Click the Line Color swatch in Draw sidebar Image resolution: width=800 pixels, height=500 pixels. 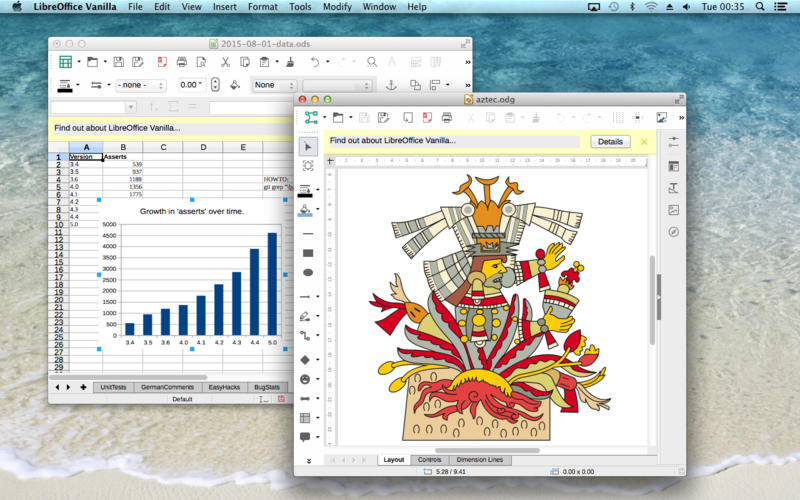(305, 191)
